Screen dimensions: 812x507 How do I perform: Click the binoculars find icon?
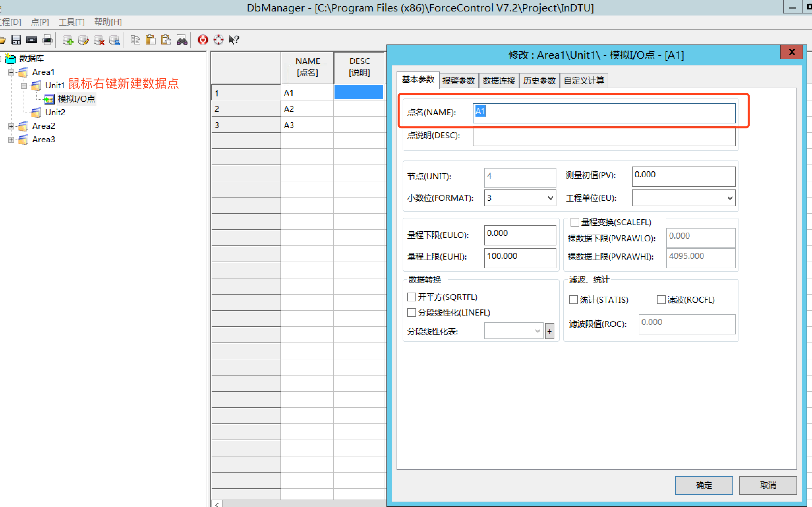point(182,40)
